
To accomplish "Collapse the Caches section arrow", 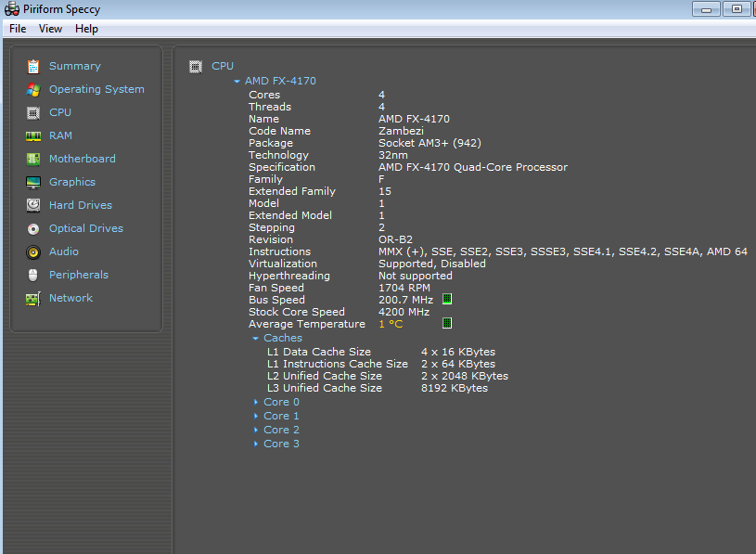I will pyautogui.click(x=255, y=339).
